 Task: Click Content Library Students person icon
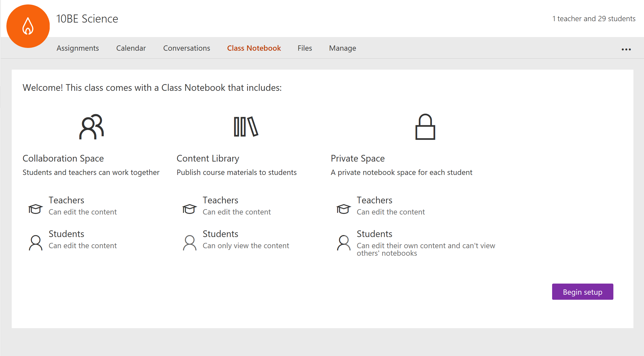click(190, 243)
